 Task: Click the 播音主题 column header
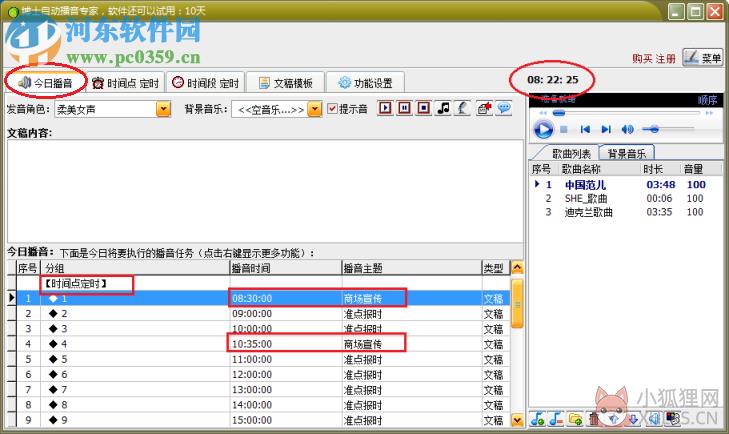411,268
